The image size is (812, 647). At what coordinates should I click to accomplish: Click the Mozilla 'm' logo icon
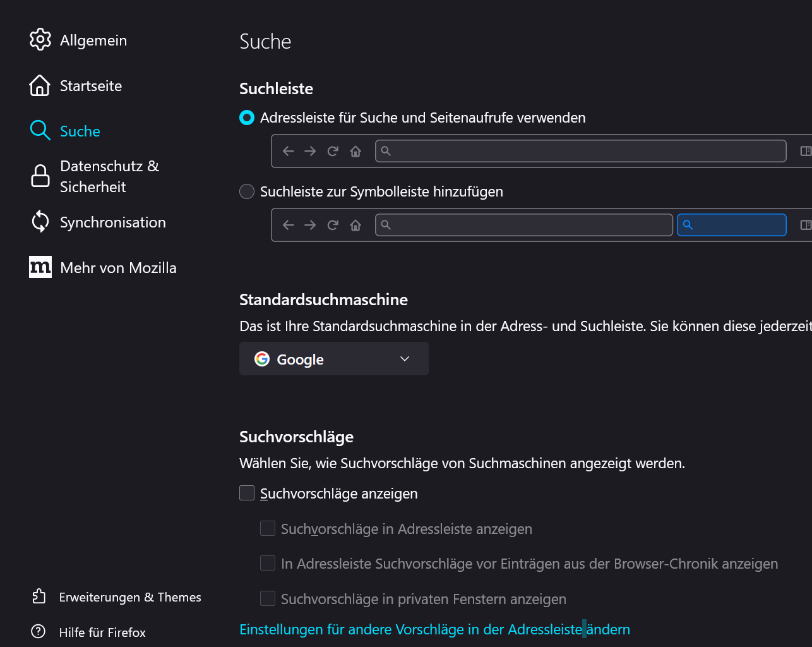coord(40,267)
